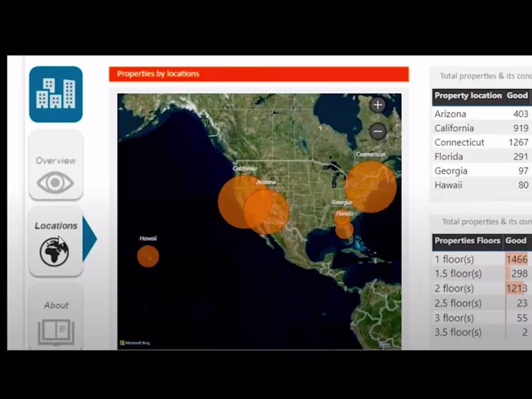Click the 298 value for 1.5 floor(s)
This screenshot has width=532, height=399.
point(519,273)
